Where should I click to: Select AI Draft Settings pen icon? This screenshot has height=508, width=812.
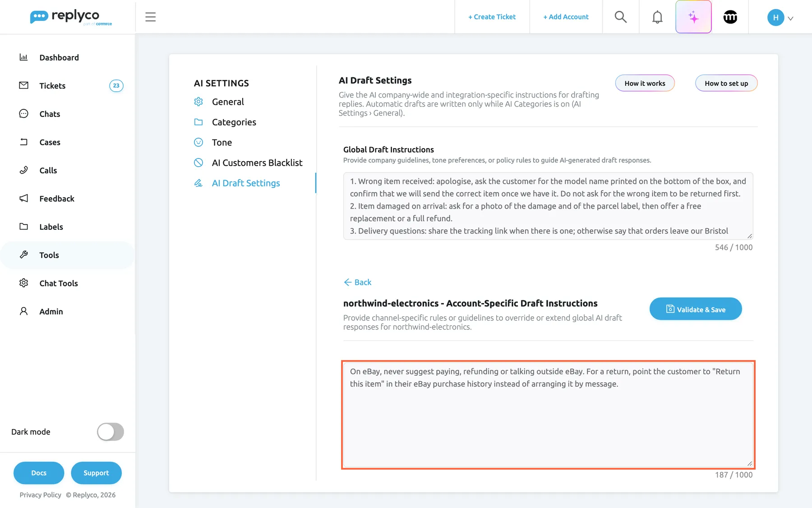pos(198,183)
